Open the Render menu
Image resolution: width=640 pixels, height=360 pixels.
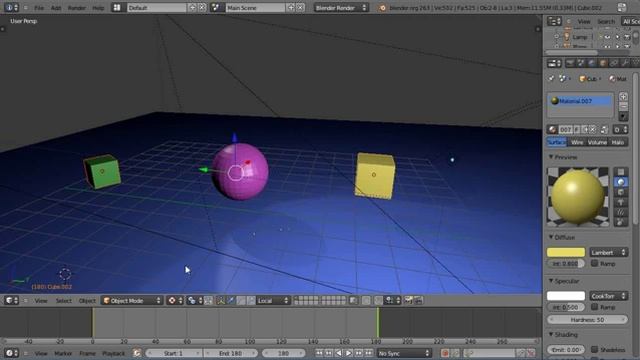point(76,8)
